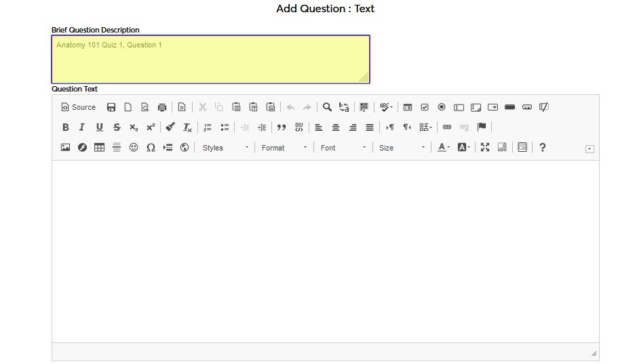Open the Text Color picker

tap(444, 148)
